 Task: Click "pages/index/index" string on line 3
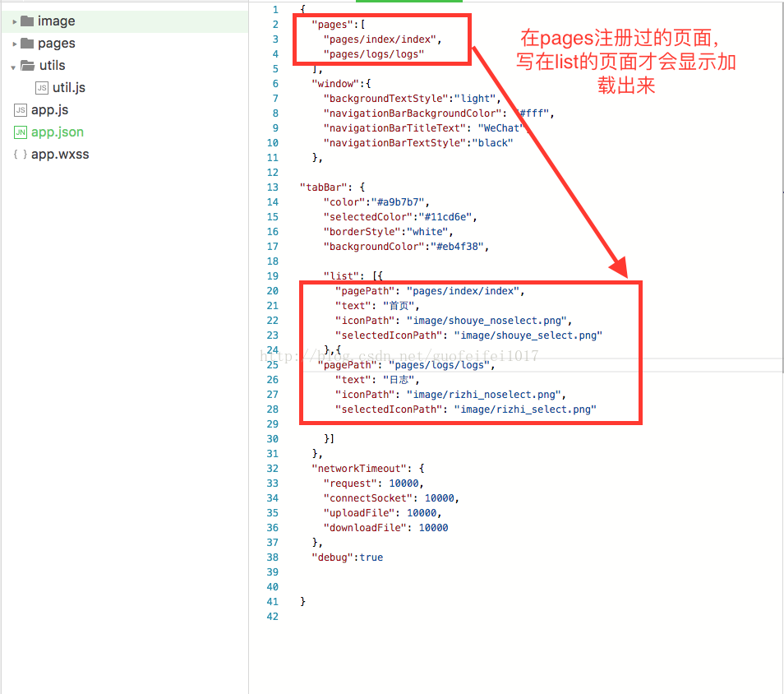coord(380,39)
